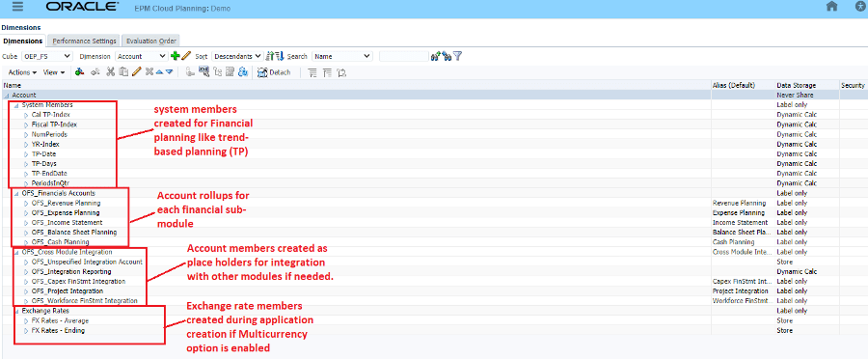Image resolution: width=868 pixels, height=359 pixels.
Task: Click the assign access icon
Action: 189,72
